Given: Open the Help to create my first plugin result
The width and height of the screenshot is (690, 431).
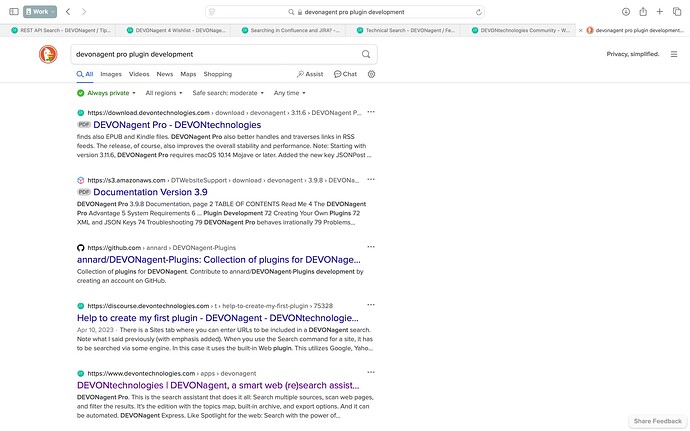Looking at the screenshot, I should [x=218, y=318].
